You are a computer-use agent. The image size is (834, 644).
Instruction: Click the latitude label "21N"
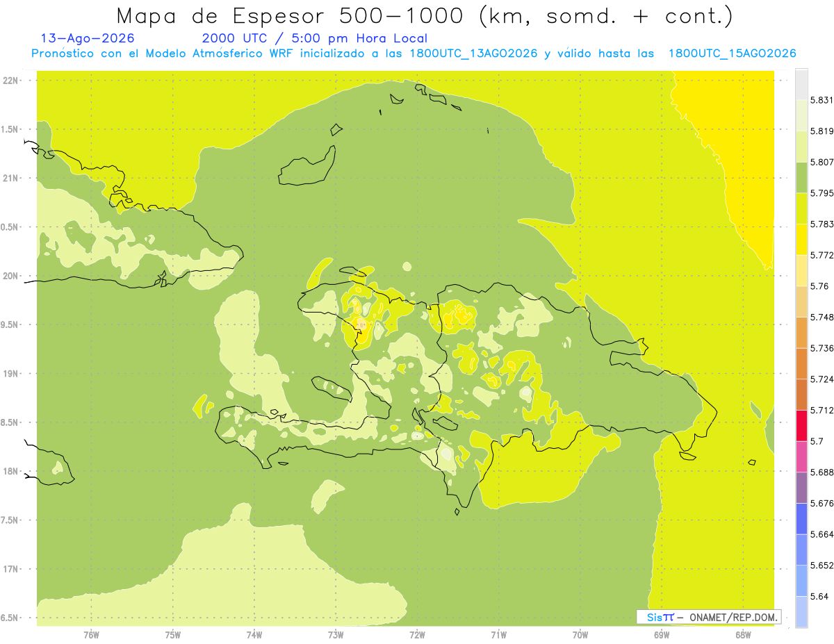tap(11, 179)
